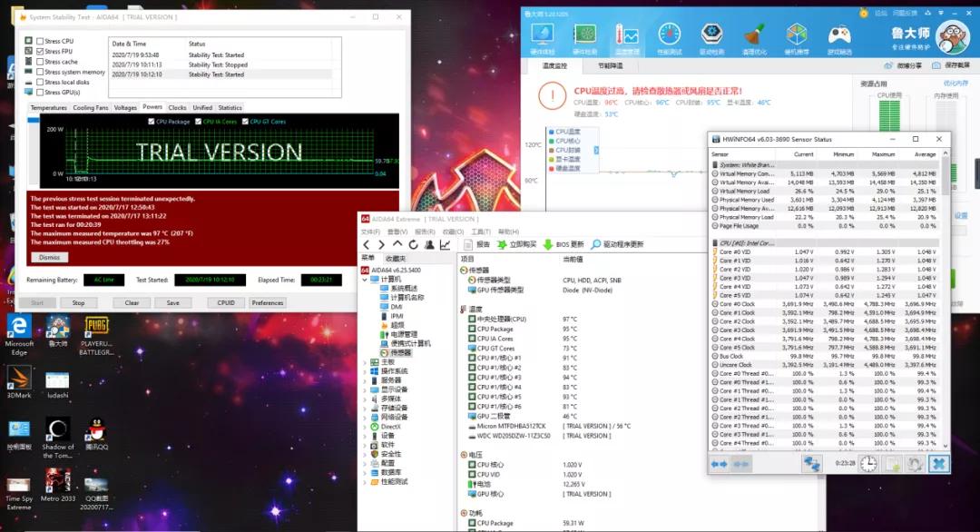Click the driver update magnifier icon in AIDA64
The image size is (980, 532).
tap(596, 244)
